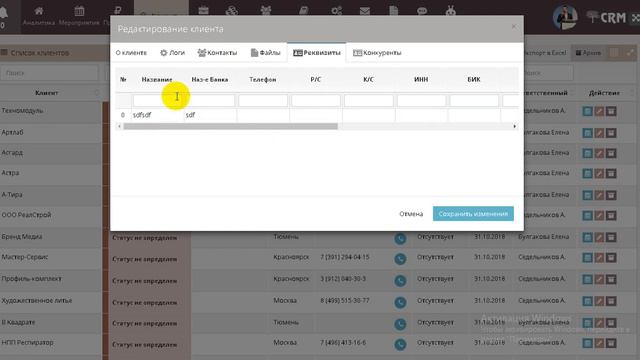
Task: Open the Логи tab
Action: click(x=172, y=53)
